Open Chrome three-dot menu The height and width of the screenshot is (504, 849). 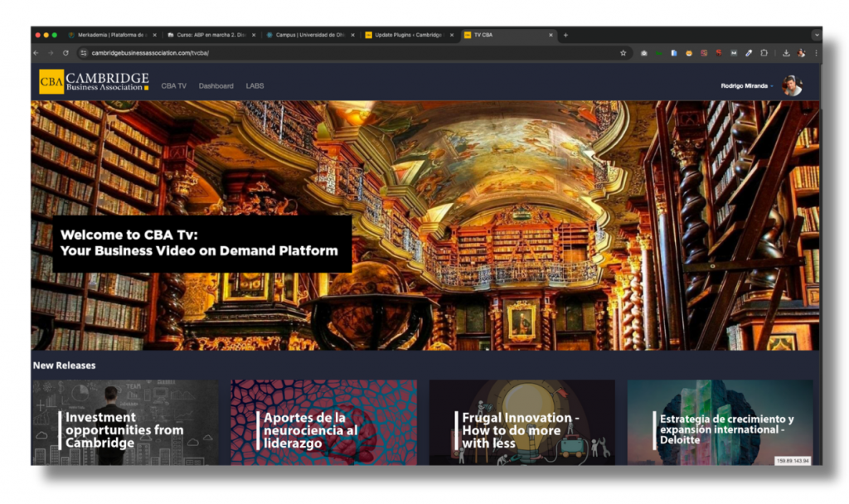816,53
